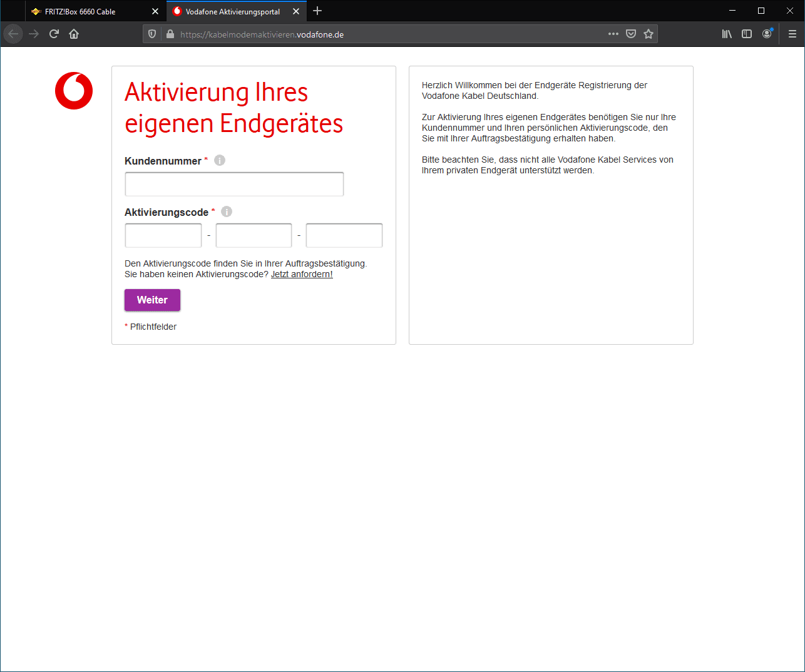Open the Firefox account icon
Viewport: 805px width, 672px height.
767,34
